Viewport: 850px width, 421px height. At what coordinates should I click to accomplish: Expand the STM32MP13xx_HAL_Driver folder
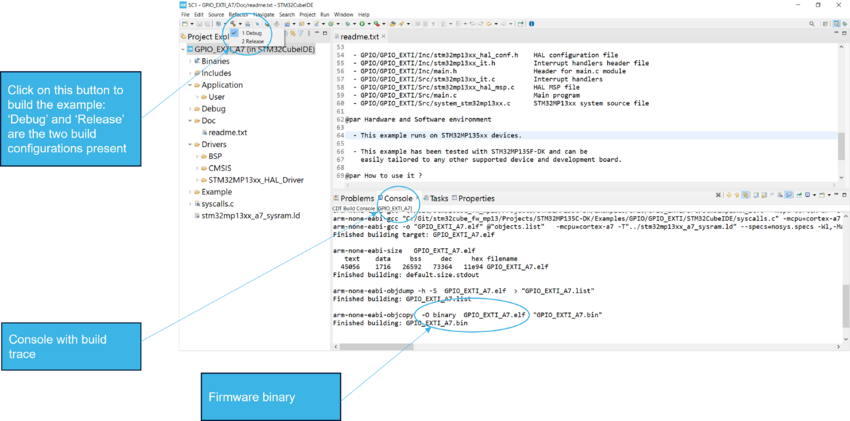point(197,180)
